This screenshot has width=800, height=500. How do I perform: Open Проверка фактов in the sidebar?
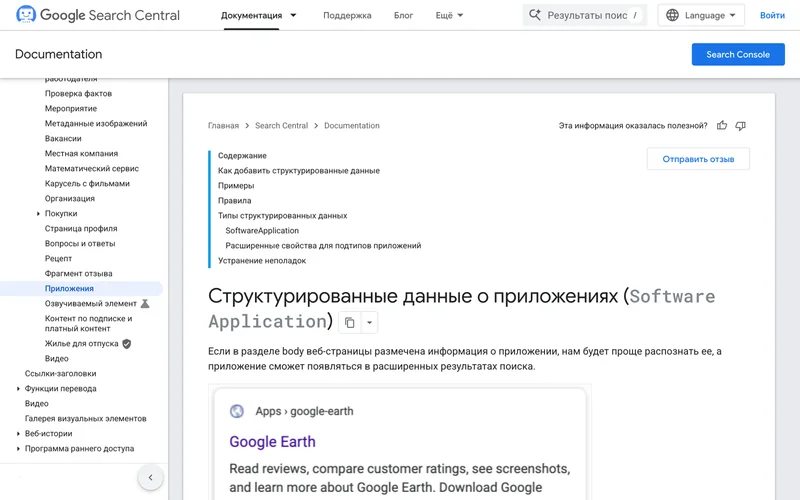78,93
